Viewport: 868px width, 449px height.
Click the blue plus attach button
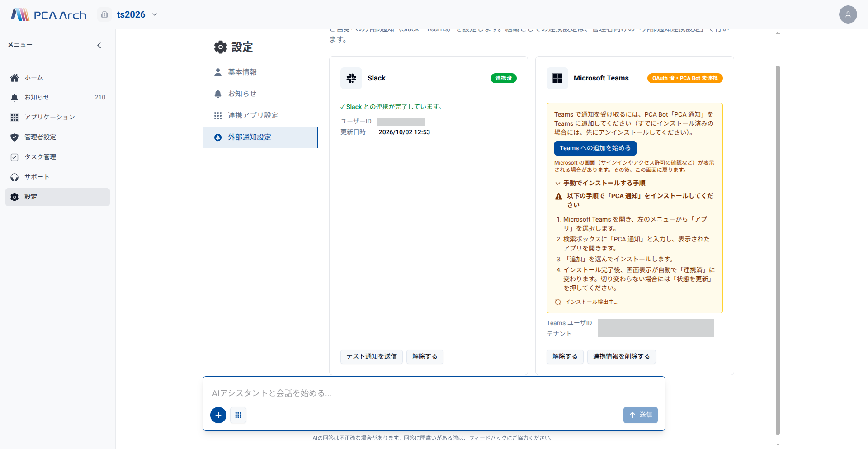pos(218,415)
